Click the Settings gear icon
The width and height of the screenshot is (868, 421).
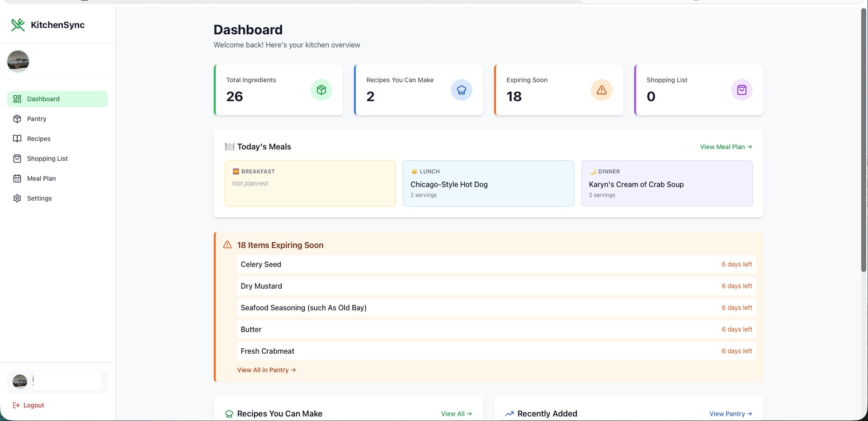coord(17,198)
